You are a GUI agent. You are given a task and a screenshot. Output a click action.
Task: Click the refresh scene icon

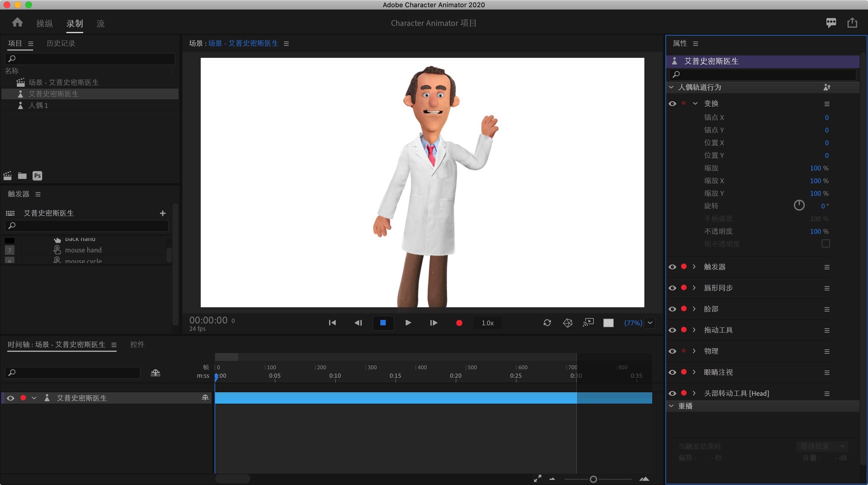(x=547, y=323)
